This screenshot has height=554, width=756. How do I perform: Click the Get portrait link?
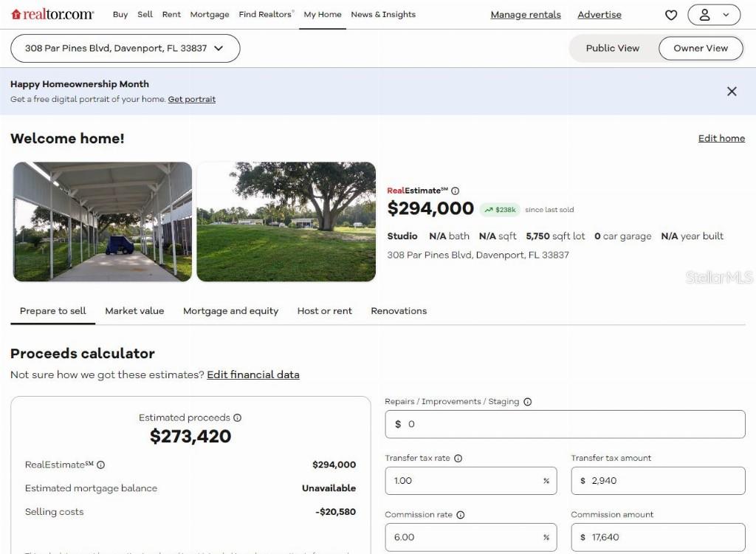[x=191, y=99]
